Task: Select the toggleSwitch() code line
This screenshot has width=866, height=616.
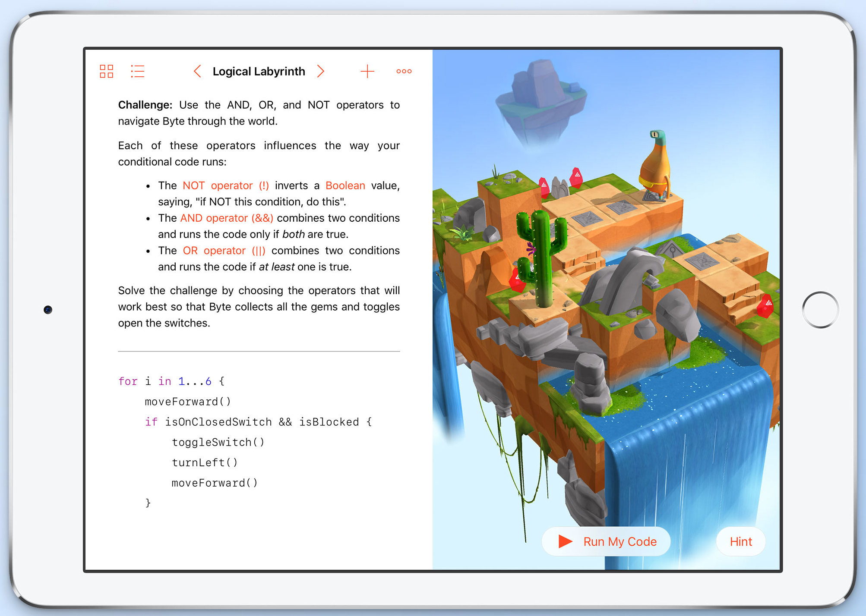Action: coord(218,442)
